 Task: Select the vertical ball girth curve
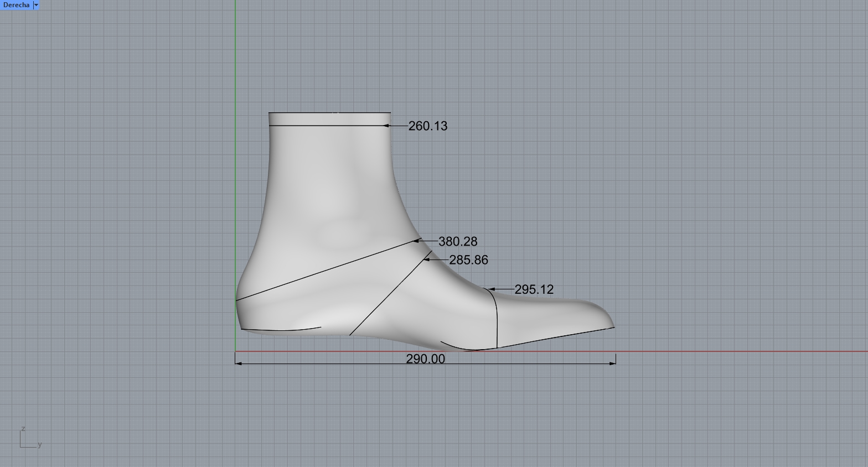pyautogui.click(x=497, y=321)
